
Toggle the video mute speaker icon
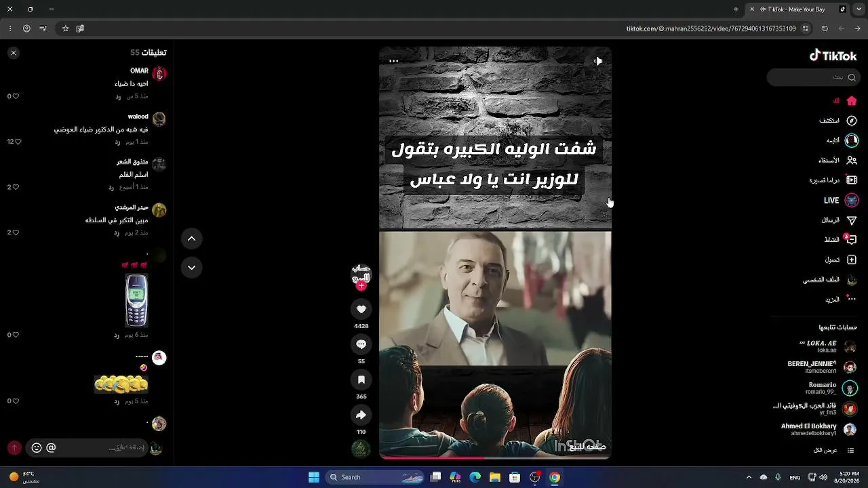[597, 61]
